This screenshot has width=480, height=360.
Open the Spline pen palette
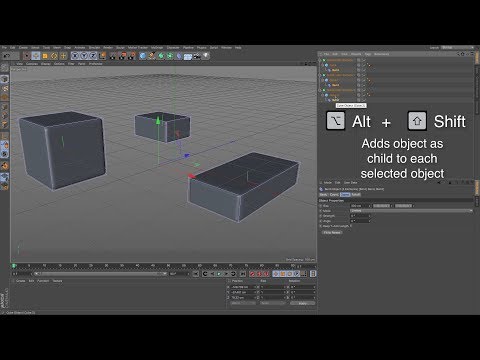click(x=152, y=56)
